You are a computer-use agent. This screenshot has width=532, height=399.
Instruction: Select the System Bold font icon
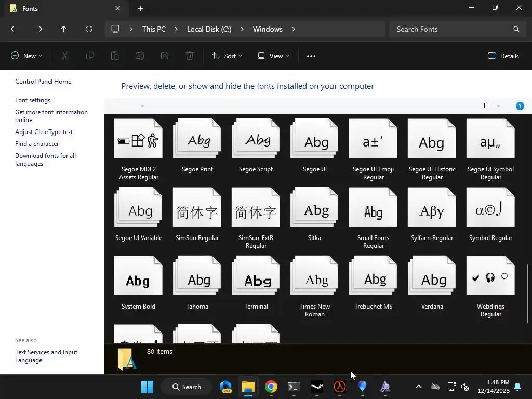tap(138, 275)
